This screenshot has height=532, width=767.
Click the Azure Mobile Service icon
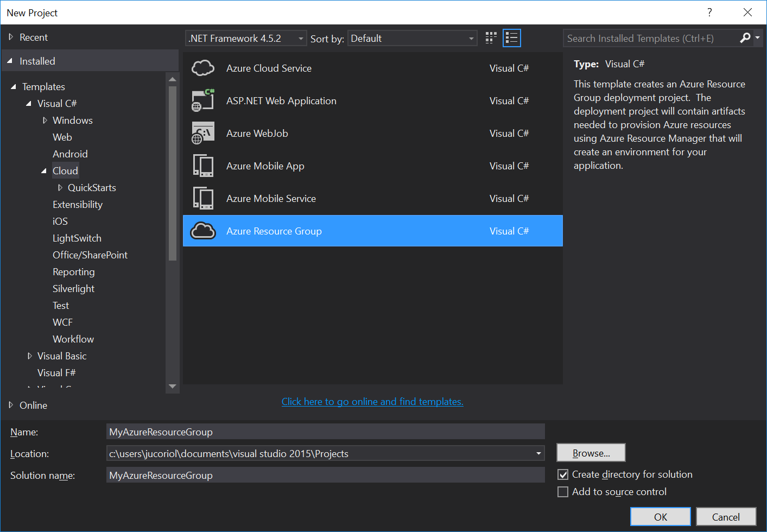(203, 198)
